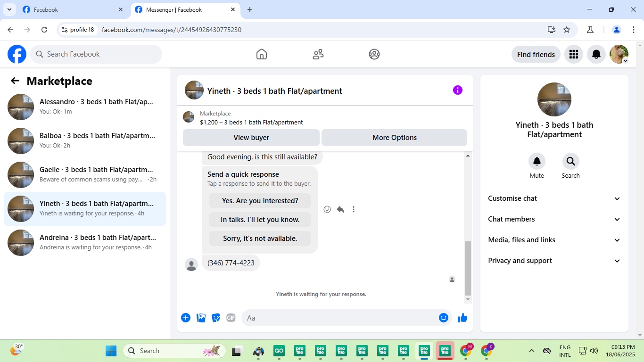Open Andreina conversation in list
Screen dimensions: 644x362
coord(85,243)
